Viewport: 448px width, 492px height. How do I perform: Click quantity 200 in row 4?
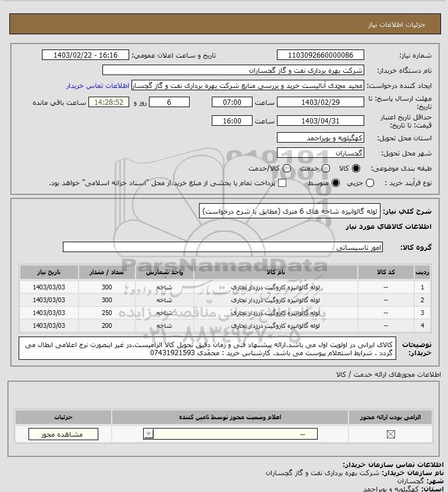106,325
